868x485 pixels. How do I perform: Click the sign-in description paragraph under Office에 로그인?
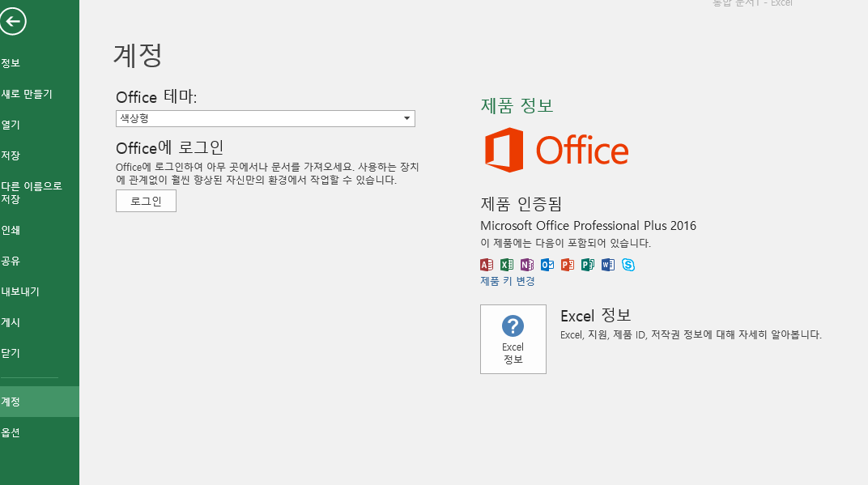click(x=267, y=173)
